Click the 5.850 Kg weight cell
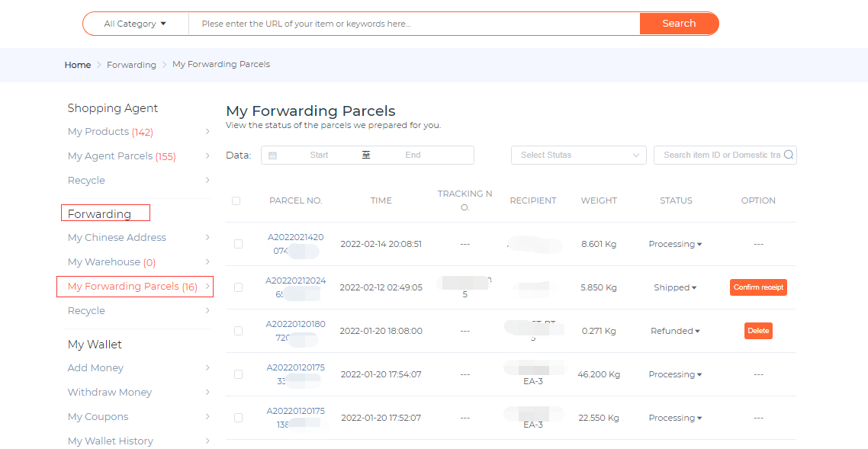Screen dimensions: 868x449 pos(599,287)
